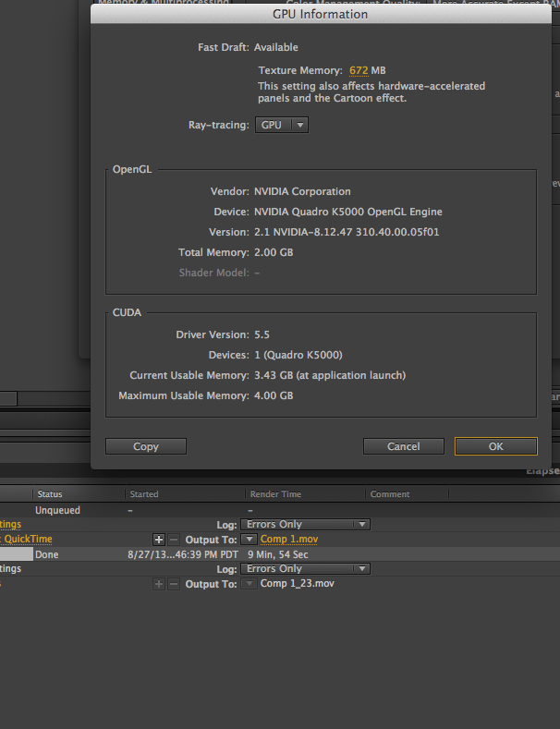The width and height of the screenshot is (560, 729).
Task: Add output module with plus icon beside Comp 1.mov
Action: tap(159, 540)
